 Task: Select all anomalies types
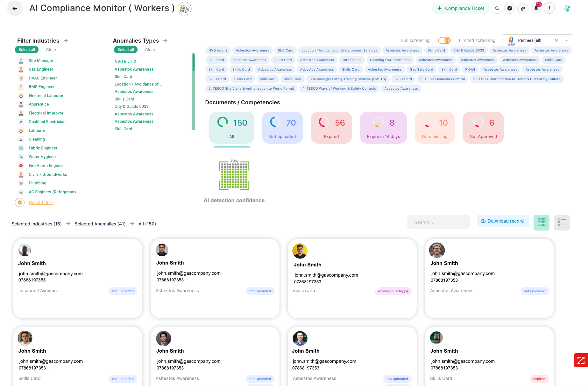126,50
